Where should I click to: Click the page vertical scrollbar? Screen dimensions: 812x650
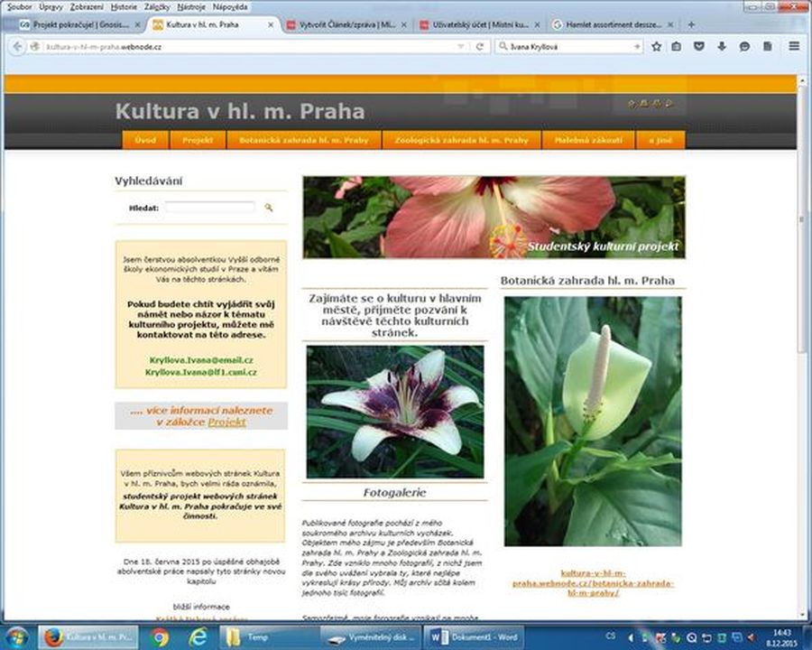[x=802, y=220]
